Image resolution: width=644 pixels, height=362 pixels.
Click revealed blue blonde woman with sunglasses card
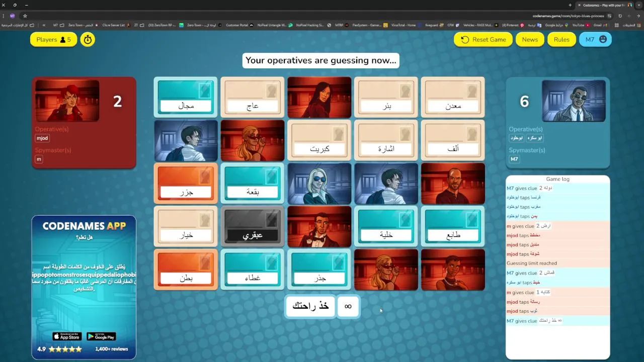(319, 184)
